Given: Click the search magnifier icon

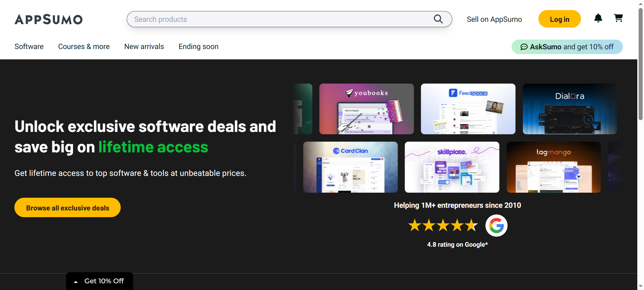Looking at the screenshot, I should (x=438, y=19).
